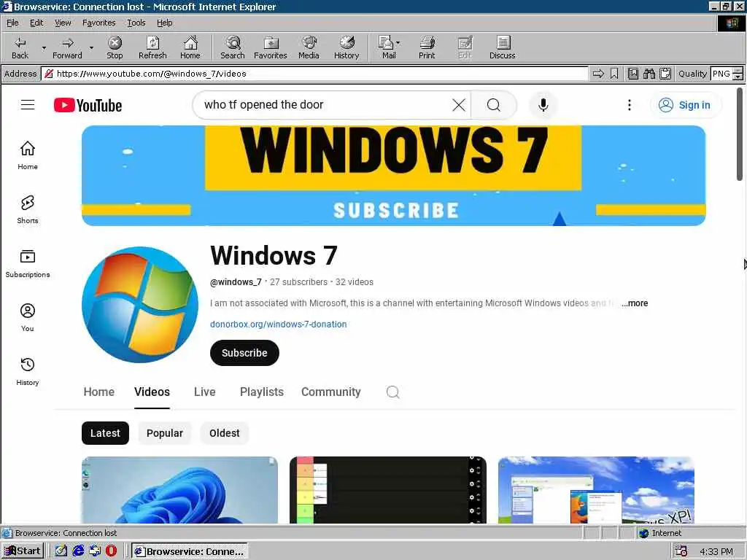Reload the page with Refresh
This screenshot has height=560, width=747.
click(x=152, y=47)
